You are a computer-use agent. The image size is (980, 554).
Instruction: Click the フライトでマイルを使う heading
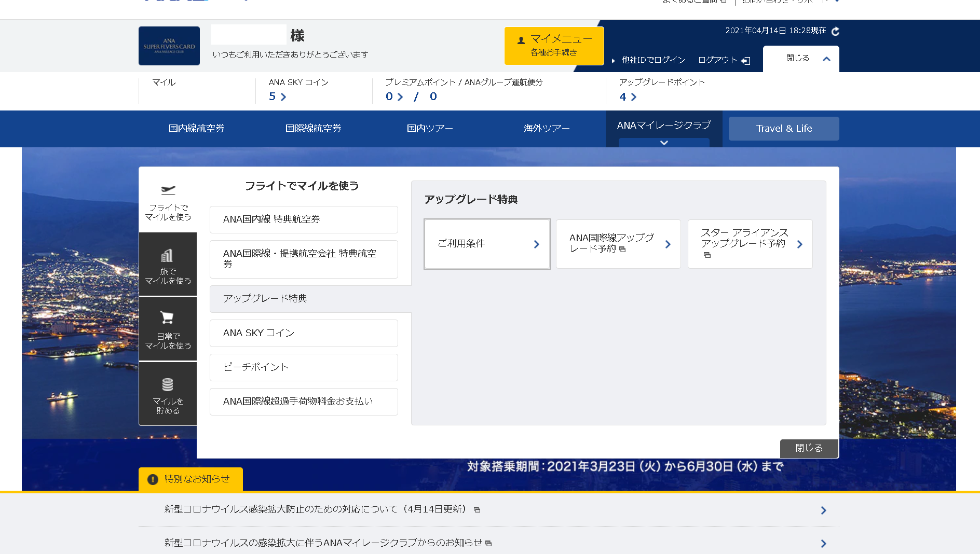[x=302, y=186]
